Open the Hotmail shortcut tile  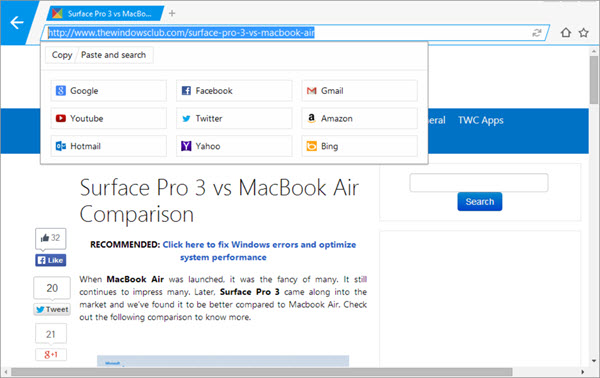(x=109, y=146)
